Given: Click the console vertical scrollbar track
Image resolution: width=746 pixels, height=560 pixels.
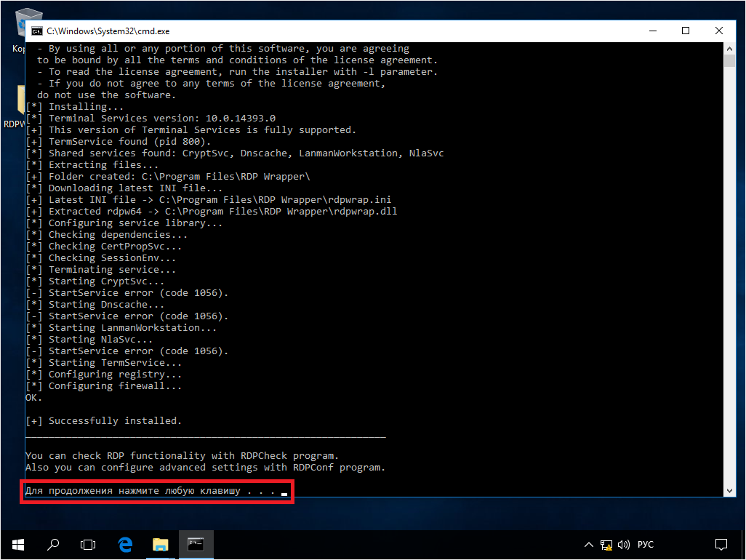Looking at the screenshot, I should coord(730,291).
